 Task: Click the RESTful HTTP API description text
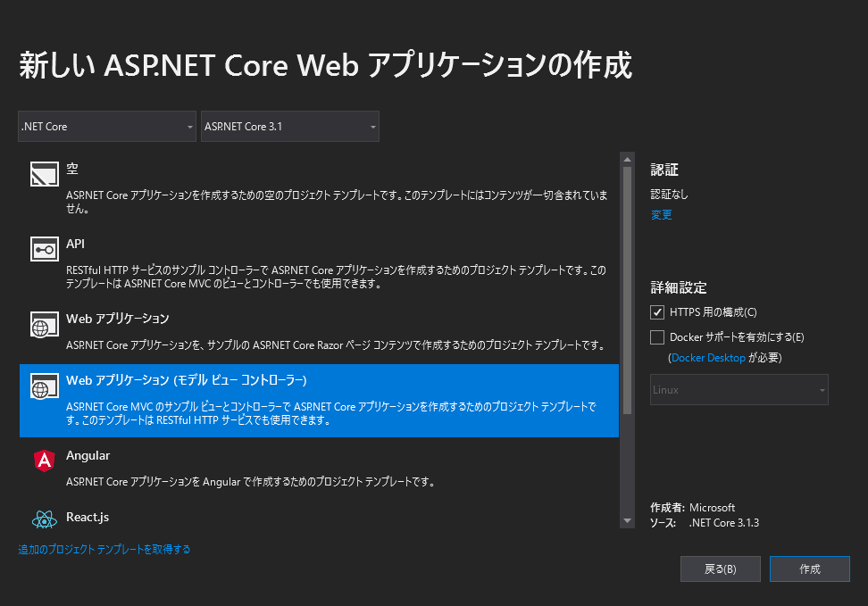(336, 277)
